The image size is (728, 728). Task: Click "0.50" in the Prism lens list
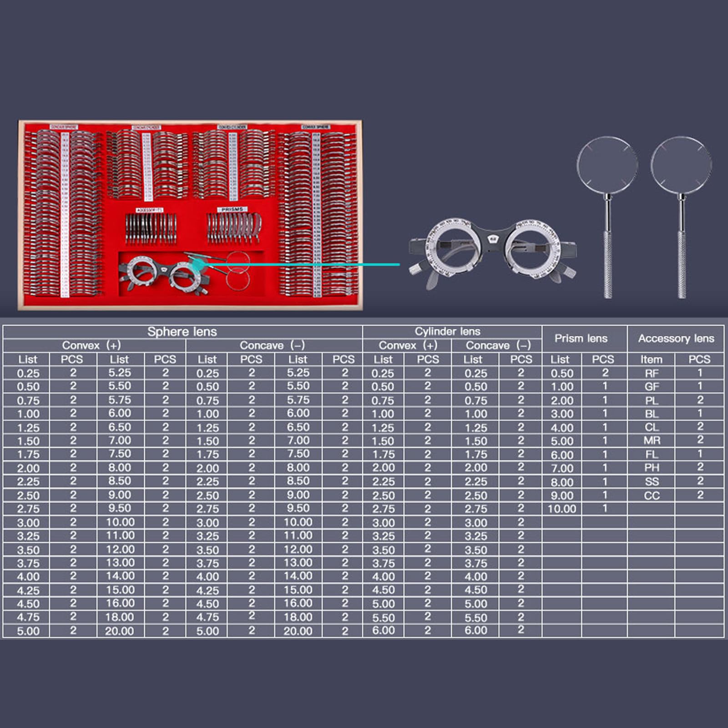pos(562,373)
